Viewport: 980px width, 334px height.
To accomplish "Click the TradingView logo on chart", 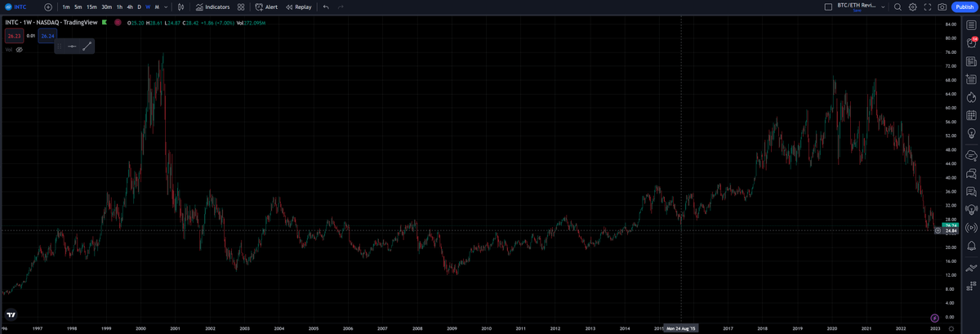I will coord(11,314).
